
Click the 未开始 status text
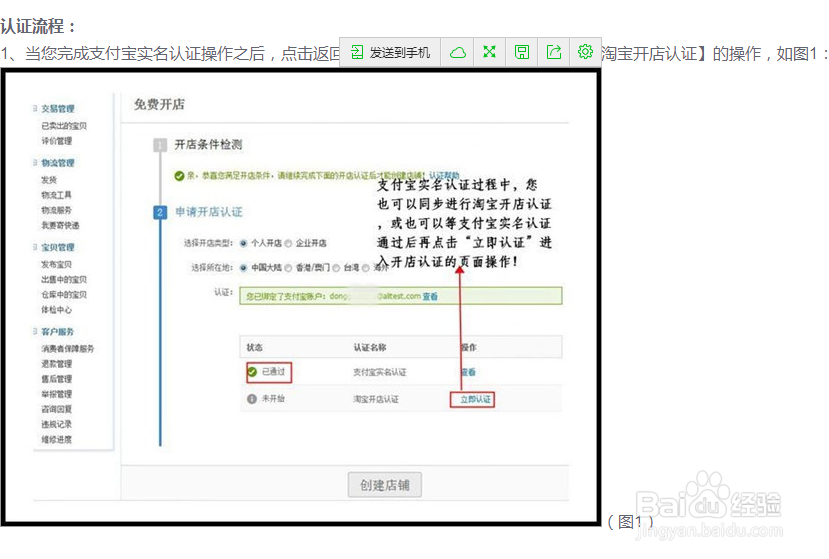[x=273, y=399]
